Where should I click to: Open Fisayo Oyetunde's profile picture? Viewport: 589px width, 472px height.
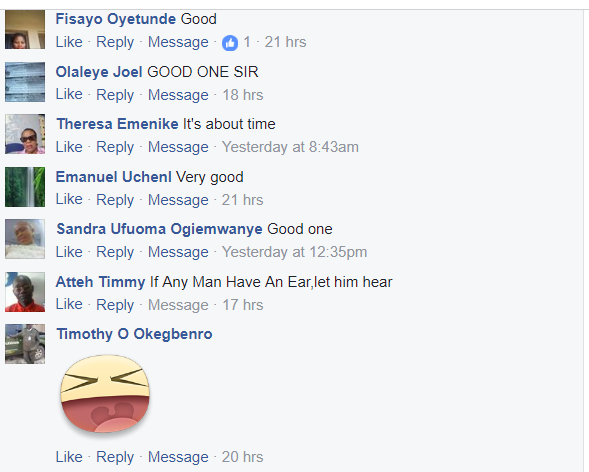click(x=25, y=29)
